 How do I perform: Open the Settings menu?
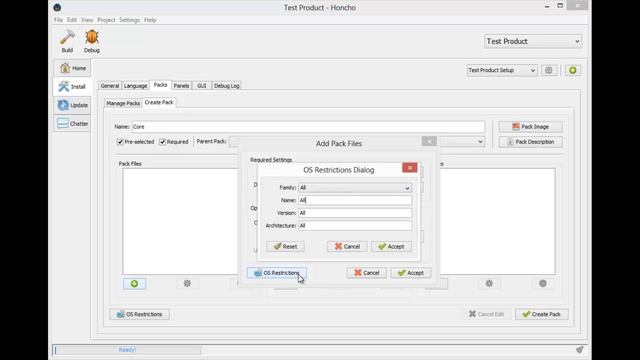point(129,20)
